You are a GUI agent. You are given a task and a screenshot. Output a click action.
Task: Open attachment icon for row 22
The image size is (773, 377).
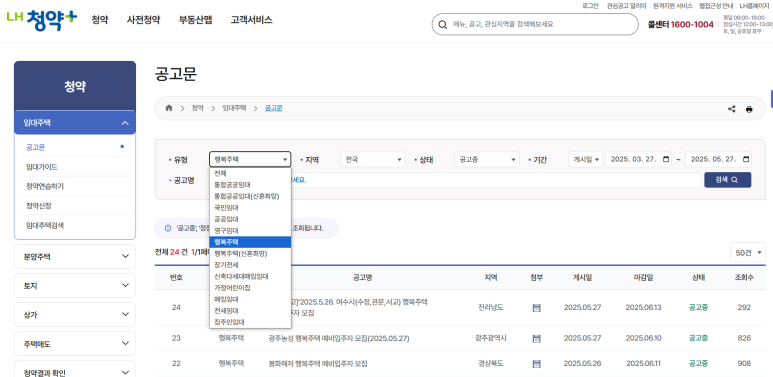(537, 364)
